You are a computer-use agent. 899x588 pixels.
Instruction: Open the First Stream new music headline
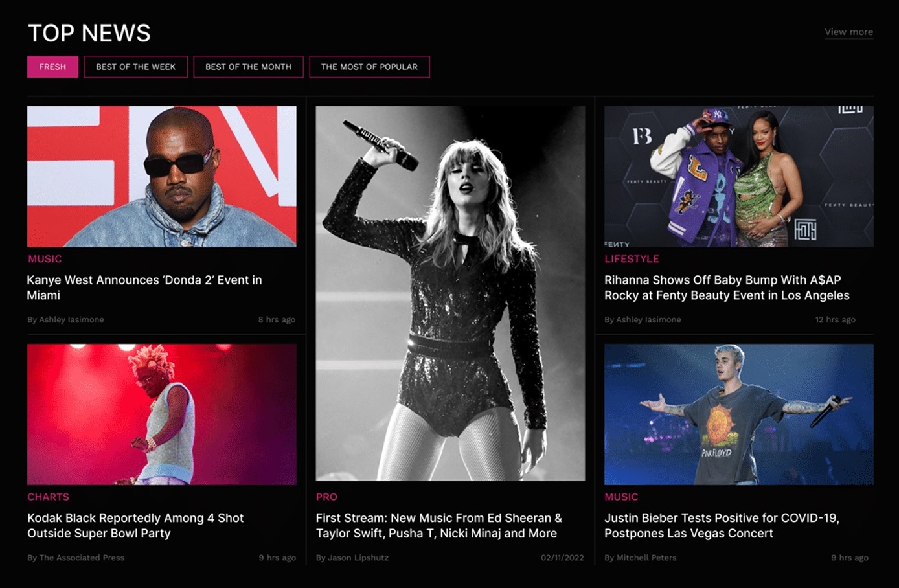[x=438, y=525]
